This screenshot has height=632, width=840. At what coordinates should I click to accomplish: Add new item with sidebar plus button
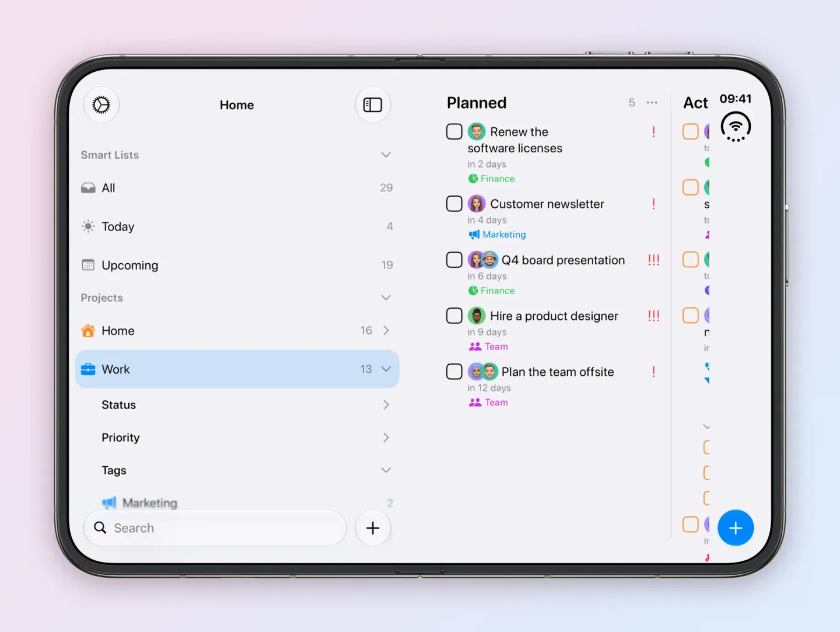[373, 528]
